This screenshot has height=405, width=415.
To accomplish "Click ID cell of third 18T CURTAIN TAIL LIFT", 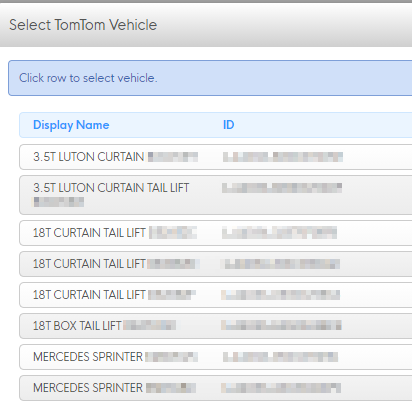I will click(x=280, y=295).
